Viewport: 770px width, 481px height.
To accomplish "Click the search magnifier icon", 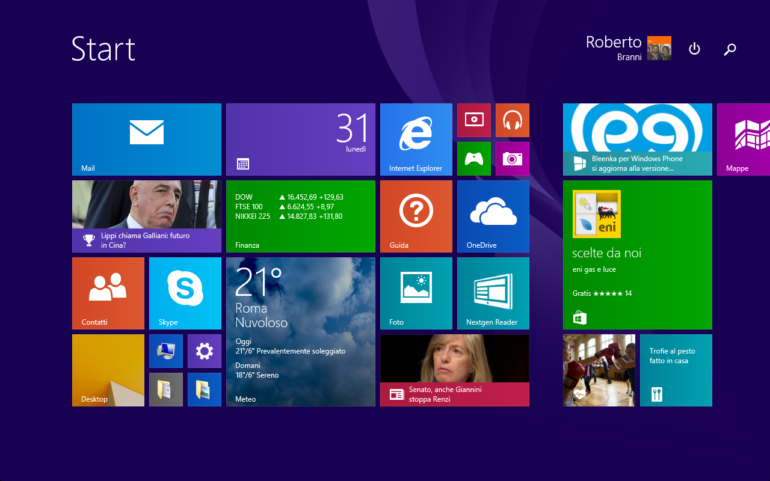I will tap(730, 49).
